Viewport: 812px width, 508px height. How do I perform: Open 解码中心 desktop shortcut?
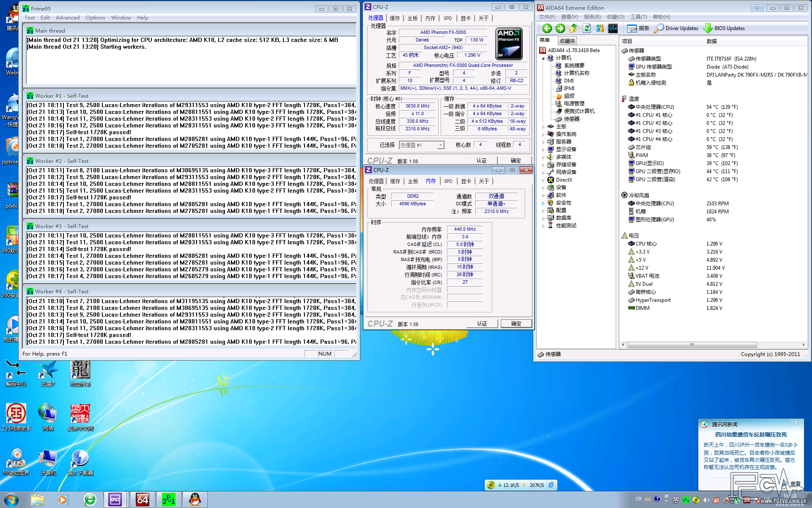pyautogui.click(x=16, y=374)
